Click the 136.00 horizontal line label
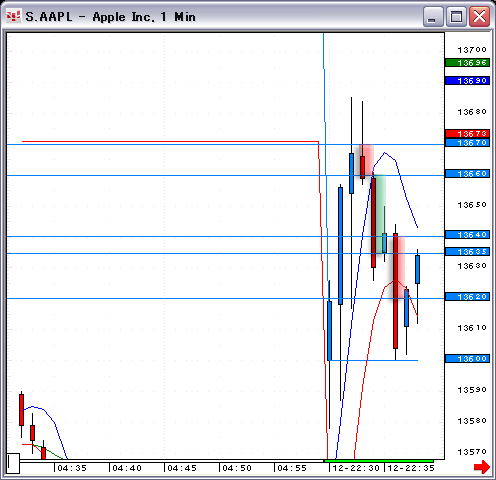 click(467, 359)
